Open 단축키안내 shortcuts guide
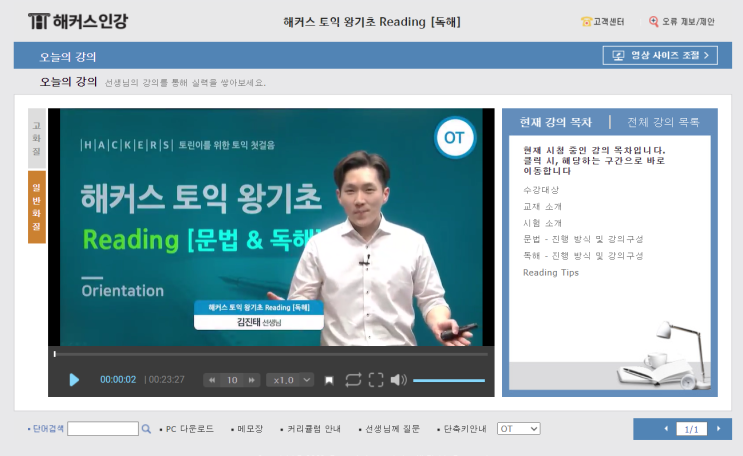The image size is (743, 456). tap(465, 429)
